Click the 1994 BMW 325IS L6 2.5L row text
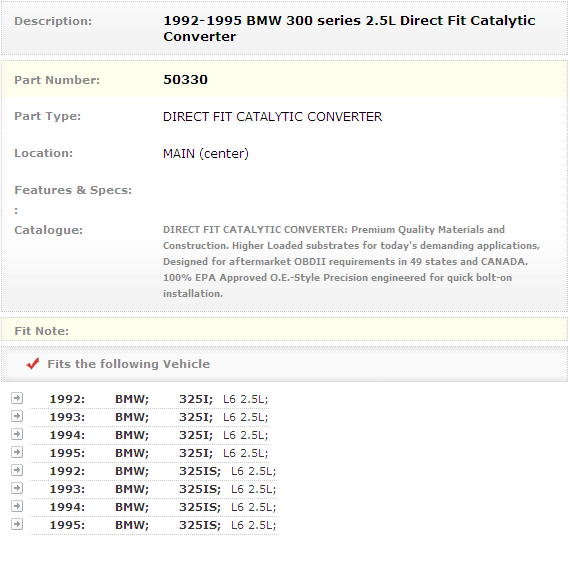This screenshot has height=581, width=570. pos(163,507)
